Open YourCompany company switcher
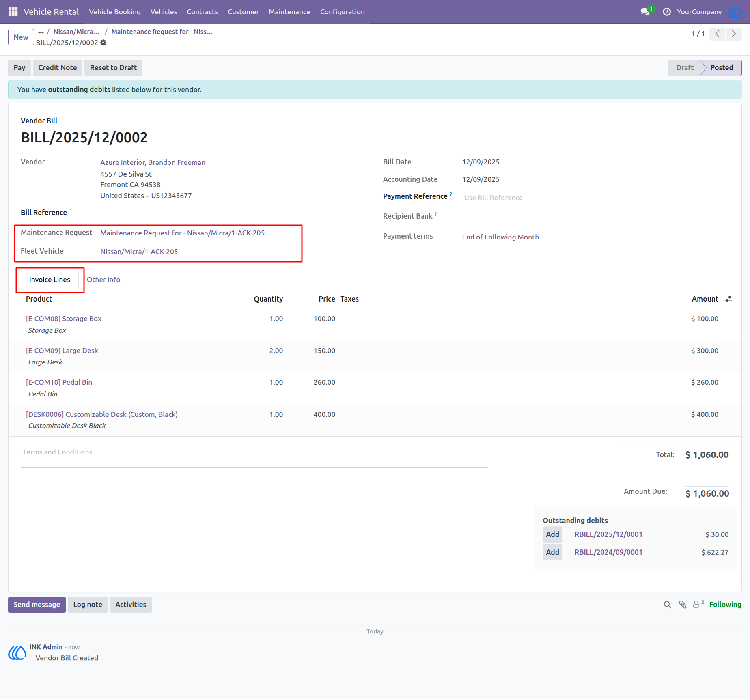The width and height of the screenshot is (750, 700). point(699,12)
